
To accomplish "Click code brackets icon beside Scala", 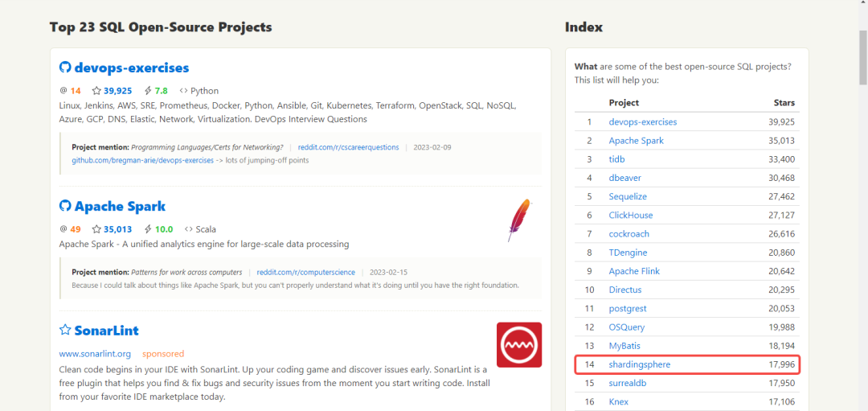I will 189,229.
